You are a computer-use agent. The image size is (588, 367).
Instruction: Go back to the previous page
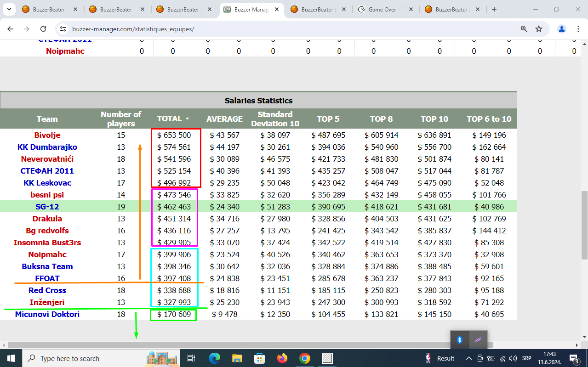[x=11, y=29]
